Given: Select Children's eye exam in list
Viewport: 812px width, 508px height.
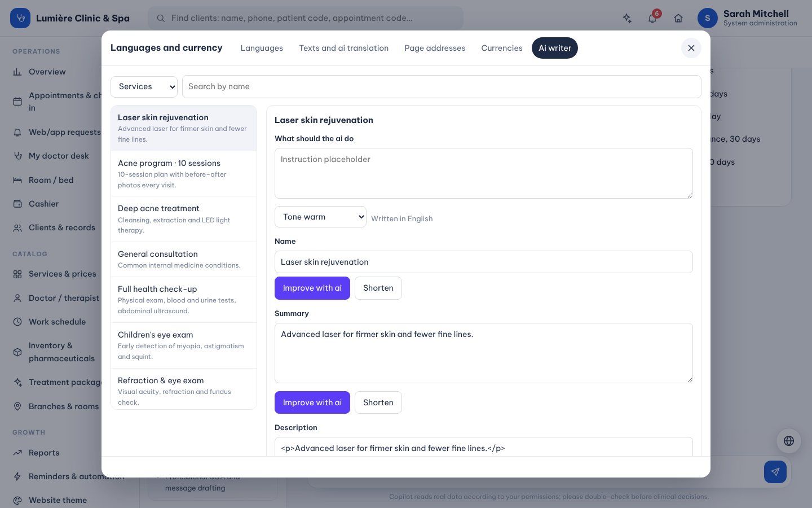Looking at the screenshot, I should (184, 345).
